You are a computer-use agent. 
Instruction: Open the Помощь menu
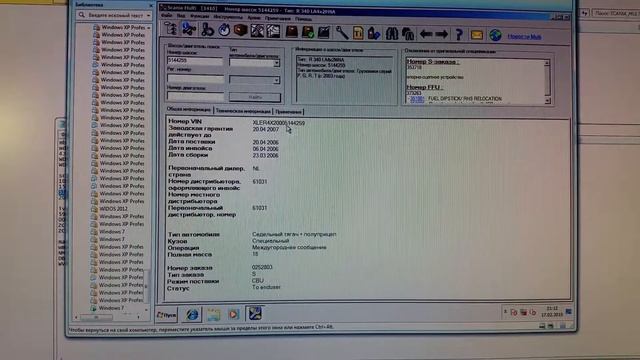point(304,19)
